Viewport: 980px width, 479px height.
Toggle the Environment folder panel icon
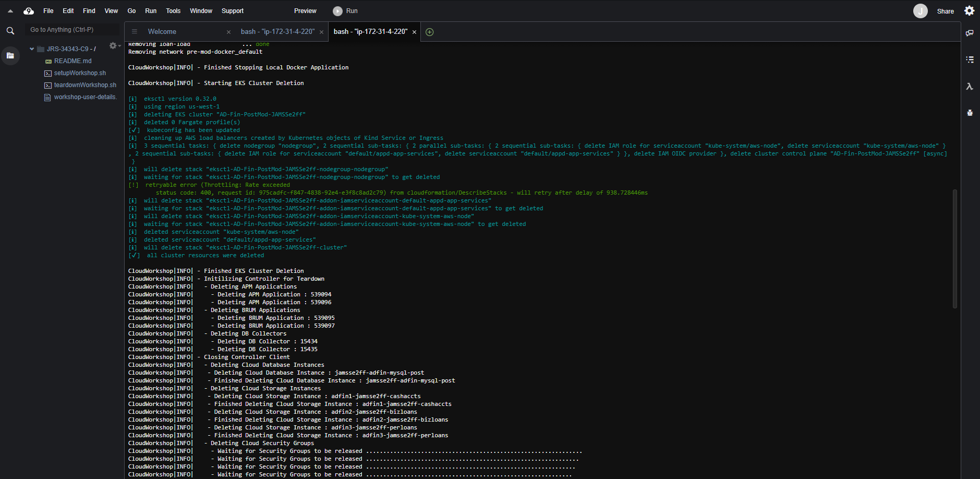10,55
